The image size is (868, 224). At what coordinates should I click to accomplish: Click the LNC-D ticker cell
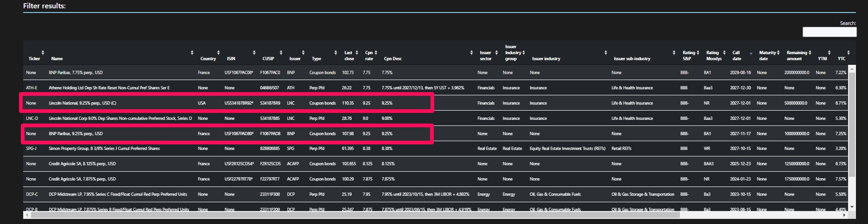pyautogui.click(x=32, y=118)
